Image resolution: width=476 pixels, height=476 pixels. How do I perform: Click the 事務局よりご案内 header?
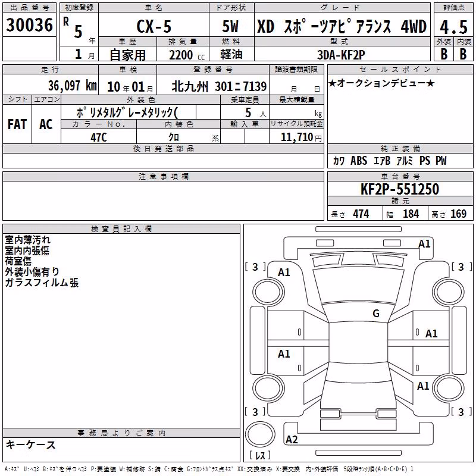tap(121, 433)
